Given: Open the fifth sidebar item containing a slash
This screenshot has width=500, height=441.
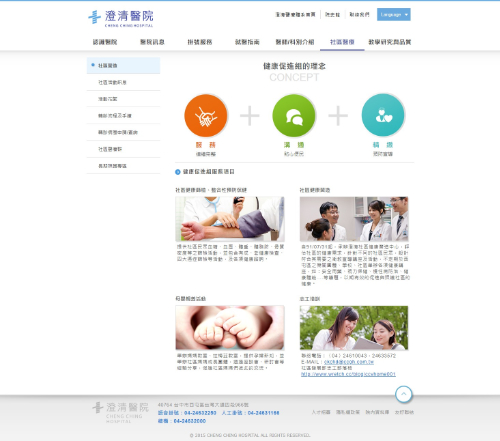Looking at the screenshot, I should [x=123, y=132].
